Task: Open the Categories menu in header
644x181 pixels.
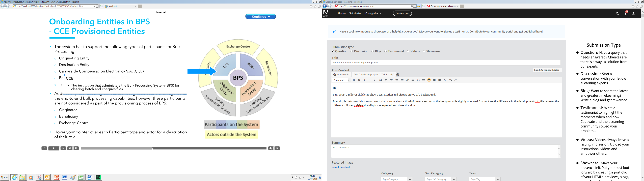Action: point(373,14)
